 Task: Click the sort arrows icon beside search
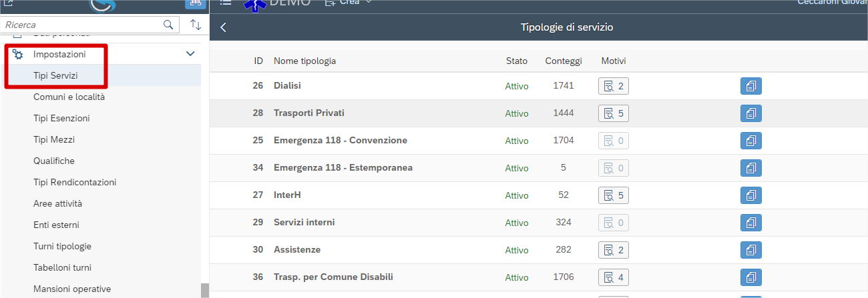click(196, 25)
